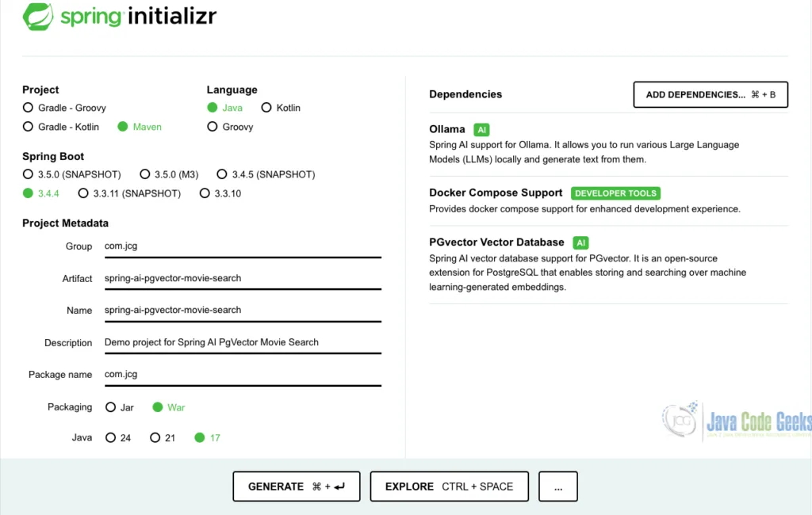Viewport: 812px width, 515px height.
Task: Click the Ollama dependency title
Action: 447,129
